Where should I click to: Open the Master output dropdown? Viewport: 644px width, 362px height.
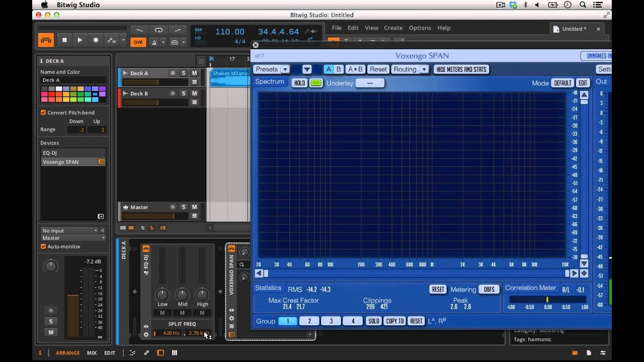(73, 238)
